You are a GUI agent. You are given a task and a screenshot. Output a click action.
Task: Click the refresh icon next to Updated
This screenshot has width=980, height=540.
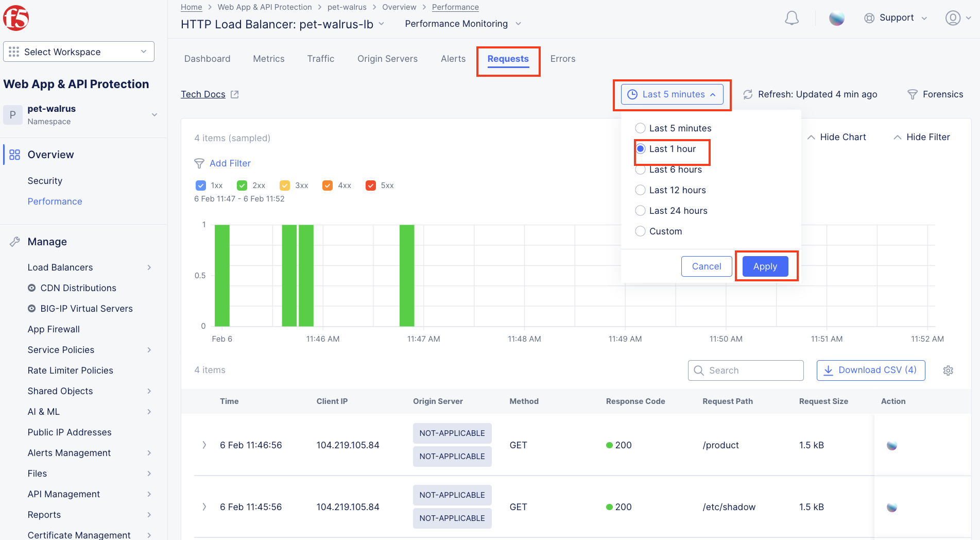[748, 94]
